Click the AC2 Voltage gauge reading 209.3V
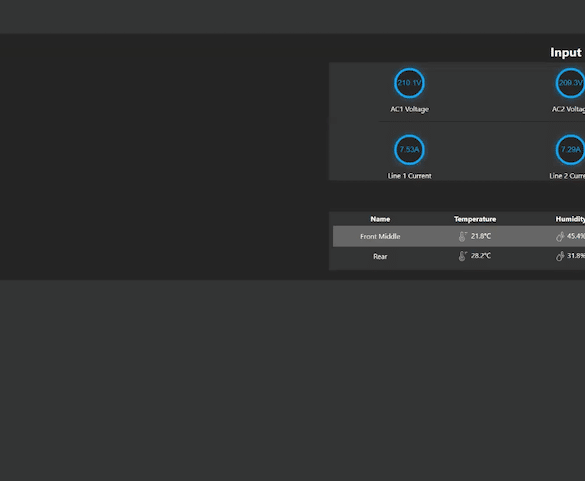 click(570, 83)
